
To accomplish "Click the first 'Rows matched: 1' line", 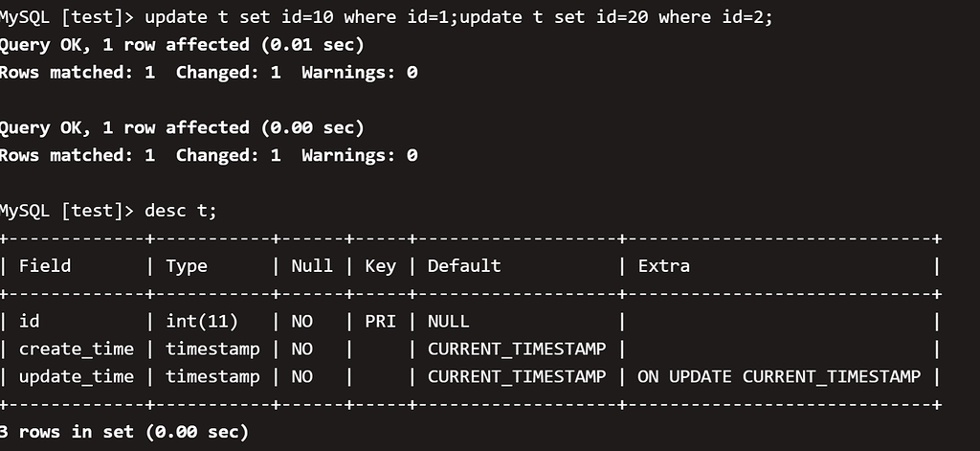I will (x=208, y=73).
